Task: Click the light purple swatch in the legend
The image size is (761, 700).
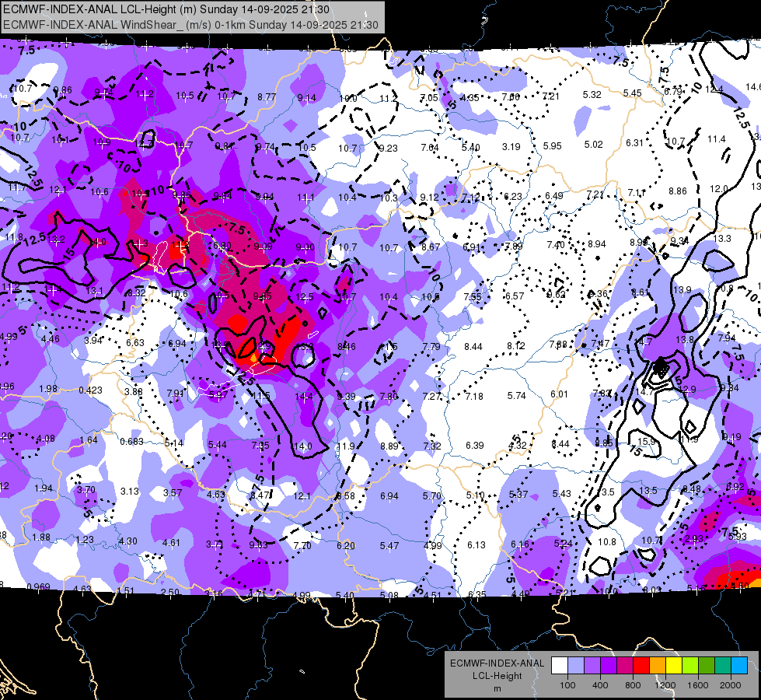Action: click(592, 666)
